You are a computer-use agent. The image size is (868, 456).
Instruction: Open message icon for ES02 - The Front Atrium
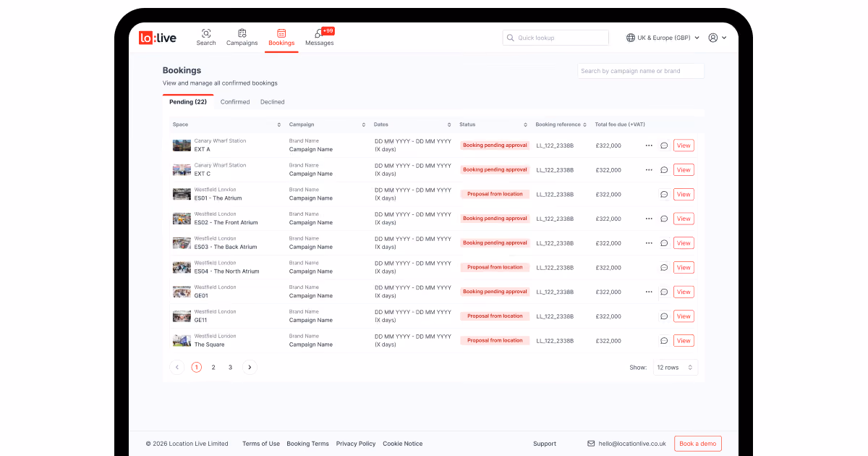664,219
